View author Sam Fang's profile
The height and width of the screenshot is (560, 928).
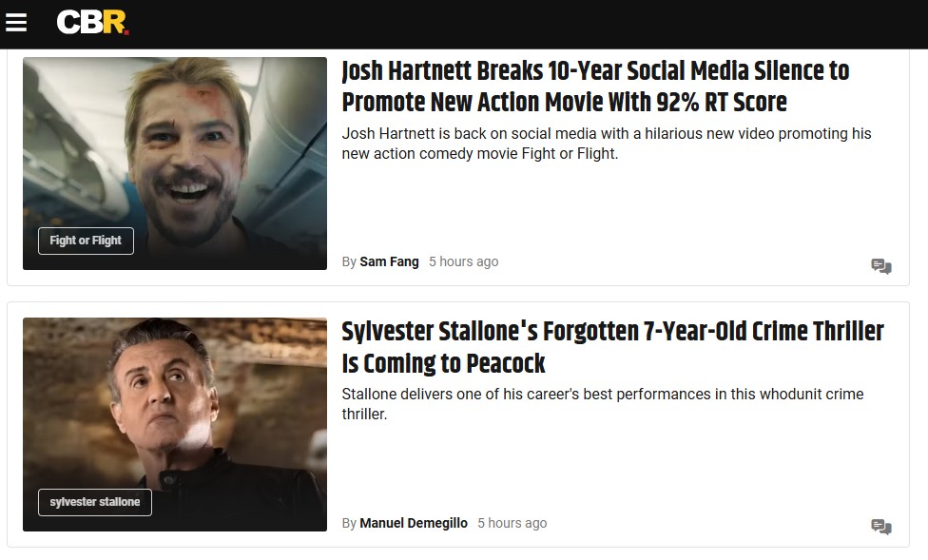(x=389, y=261)
